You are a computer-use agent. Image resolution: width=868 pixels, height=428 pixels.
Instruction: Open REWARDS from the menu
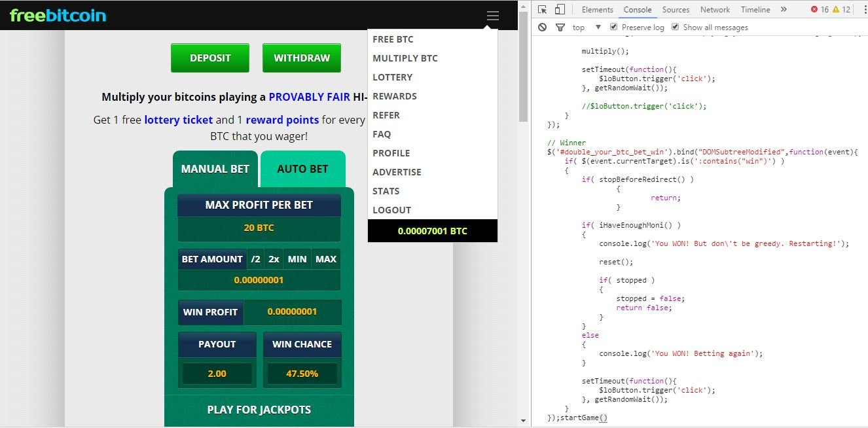433,96
